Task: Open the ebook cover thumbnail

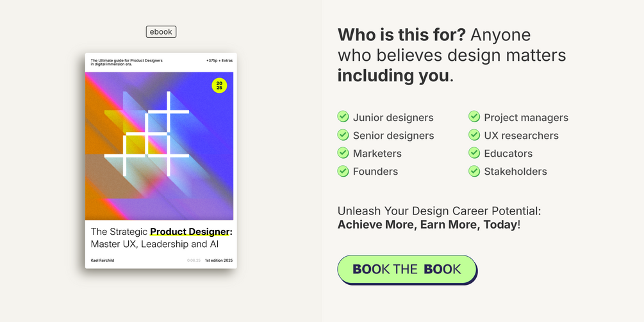Action: (x=160, y=160)
